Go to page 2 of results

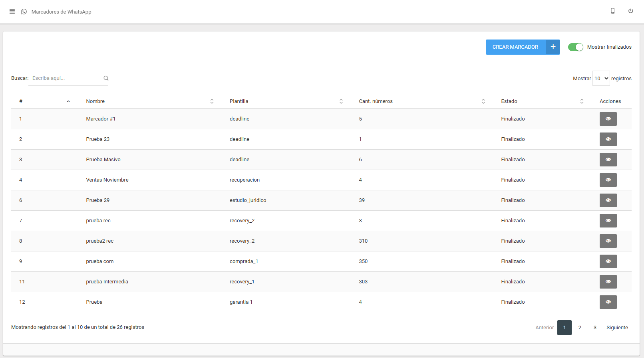(580, 328)
